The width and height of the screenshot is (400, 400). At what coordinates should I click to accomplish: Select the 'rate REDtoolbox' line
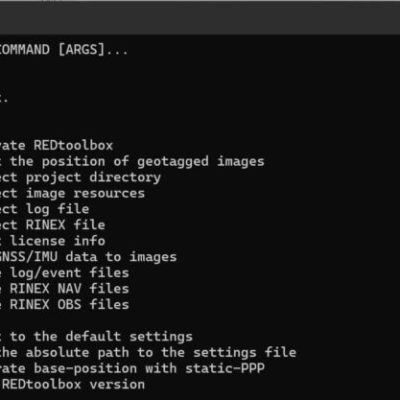pos(57,145)
